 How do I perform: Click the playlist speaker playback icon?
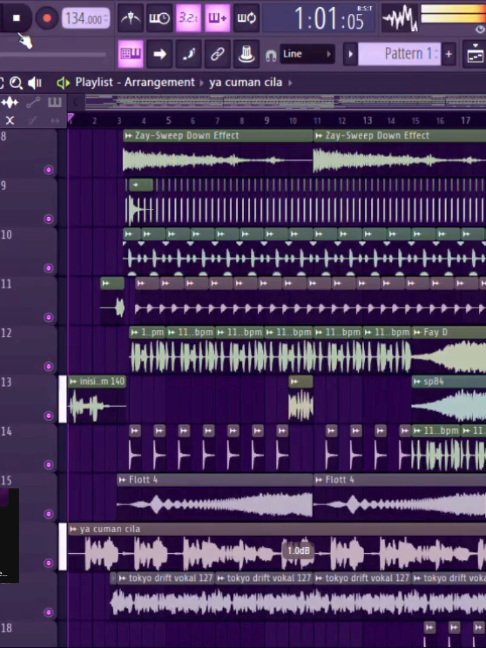click(35, 83)
